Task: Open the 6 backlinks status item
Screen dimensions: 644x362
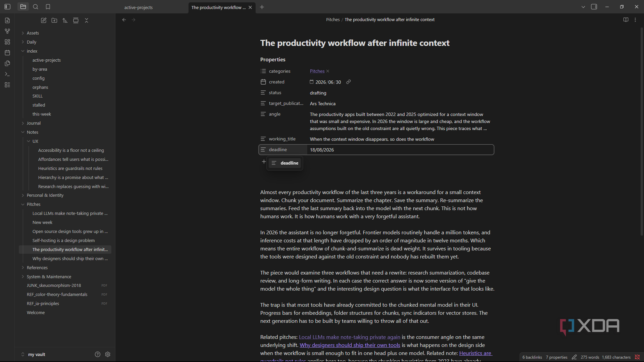Action: 532,357
